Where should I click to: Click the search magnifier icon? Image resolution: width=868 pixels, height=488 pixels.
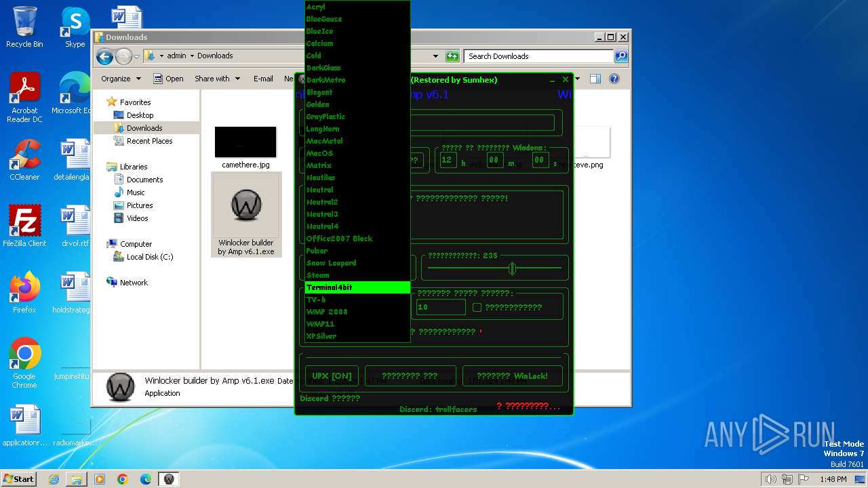click(x=620, y=56)
